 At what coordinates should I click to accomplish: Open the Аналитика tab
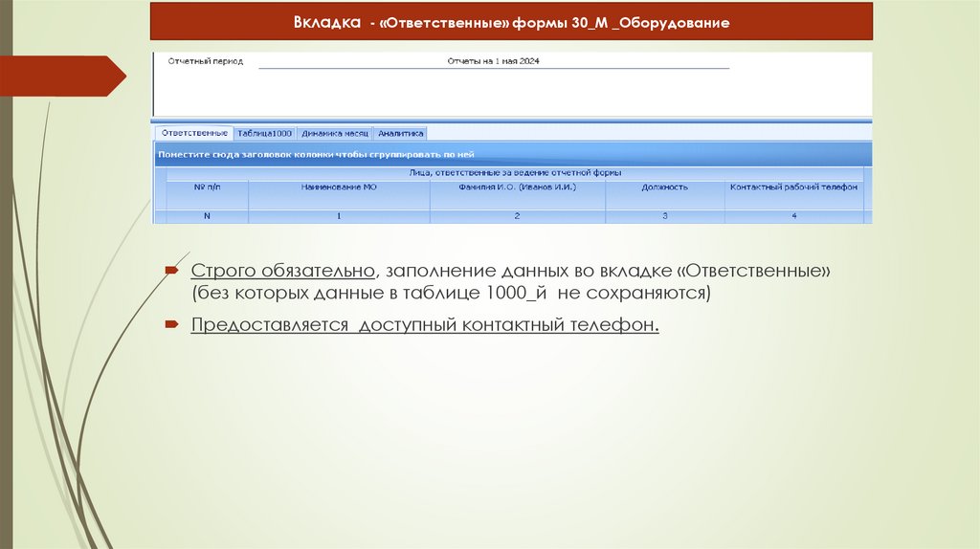tap(401, 133)
